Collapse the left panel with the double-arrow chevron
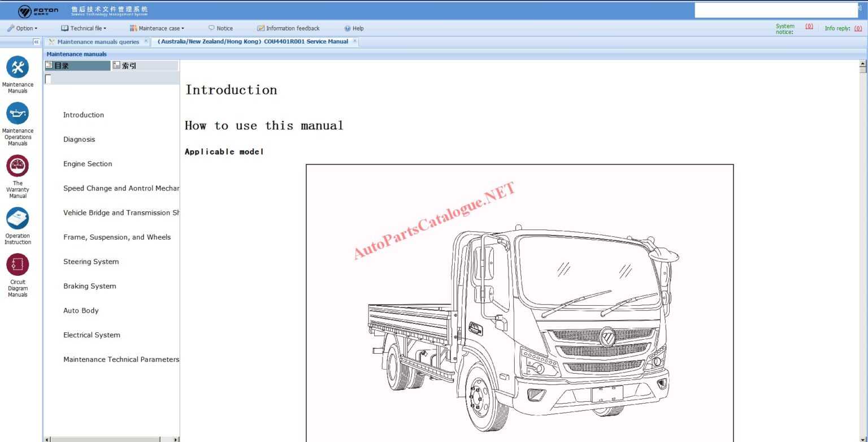The width and height of the screenshot is (868, 442). coord(36,41)
